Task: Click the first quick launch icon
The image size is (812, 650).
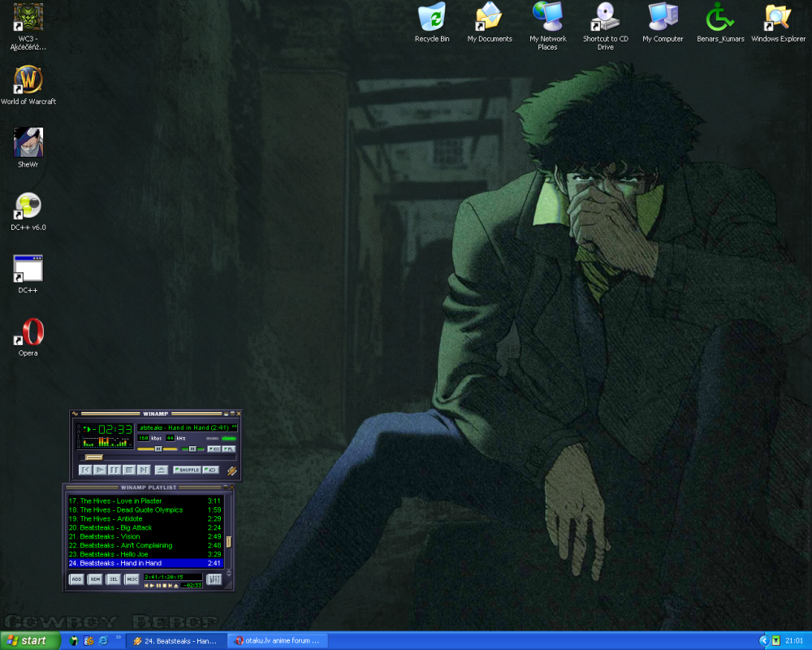Action: (x=74, y=641)
